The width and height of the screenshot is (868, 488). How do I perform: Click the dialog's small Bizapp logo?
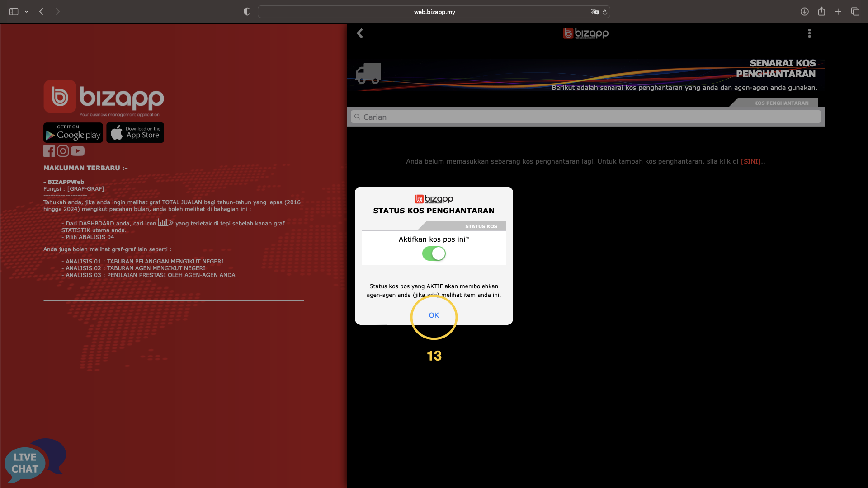pyautogui.click(x=434, y=199)
